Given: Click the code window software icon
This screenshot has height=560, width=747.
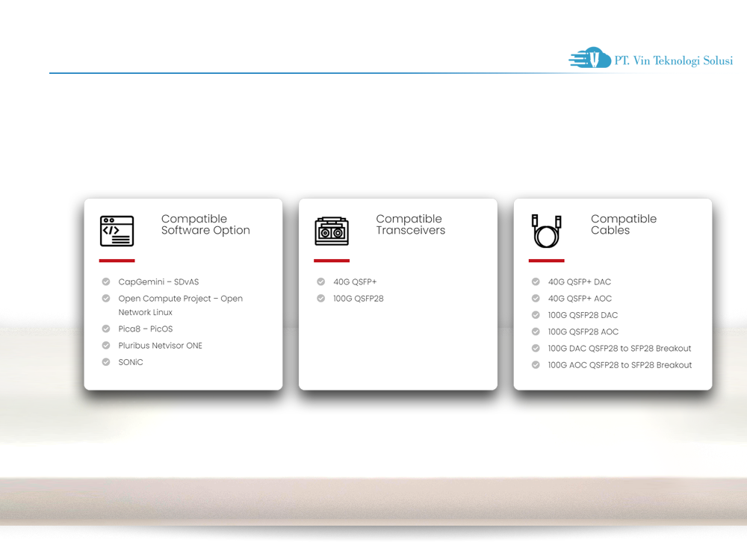Looking at the screenshot, I should tap(117, 231).
